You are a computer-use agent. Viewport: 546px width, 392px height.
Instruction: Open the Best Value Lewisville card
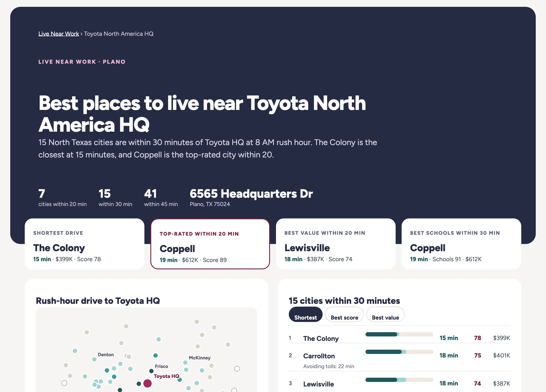pos(335,244)
